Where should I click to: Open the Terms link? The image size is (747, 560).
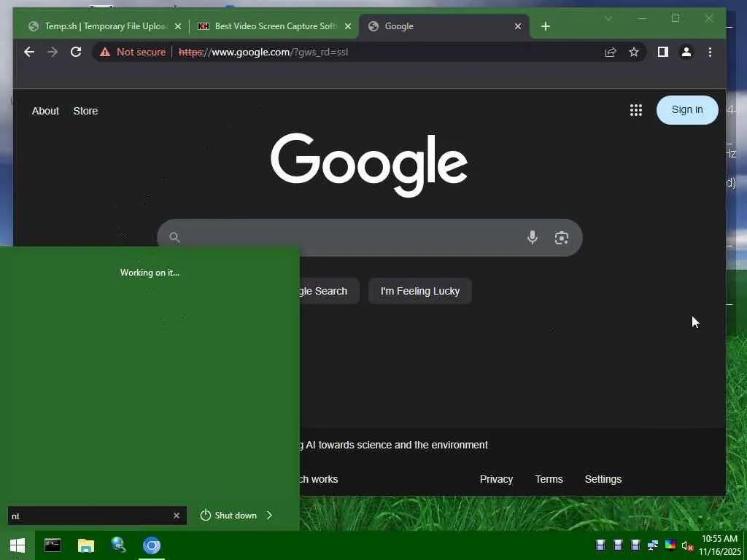(549, 479)
